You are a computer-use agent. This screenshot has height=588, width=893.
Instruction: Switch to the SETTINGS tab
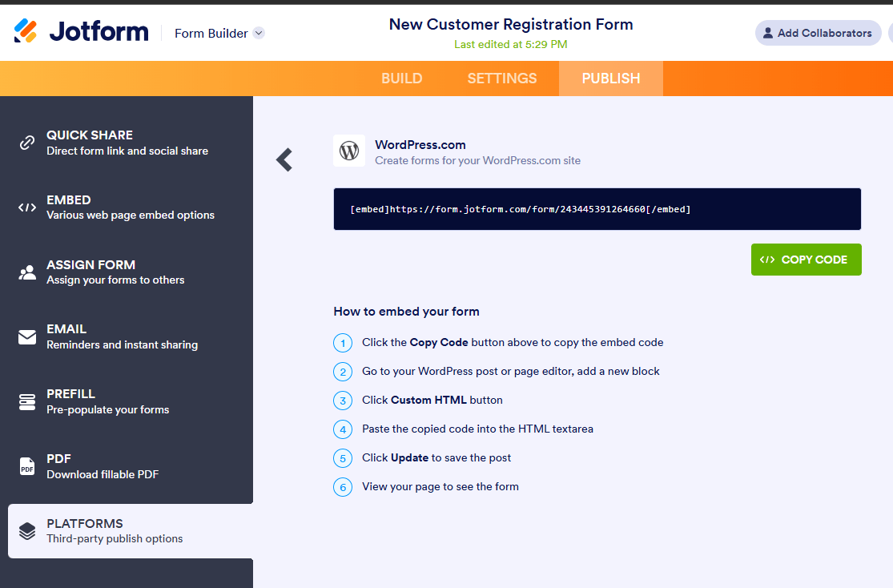[501, 78]
